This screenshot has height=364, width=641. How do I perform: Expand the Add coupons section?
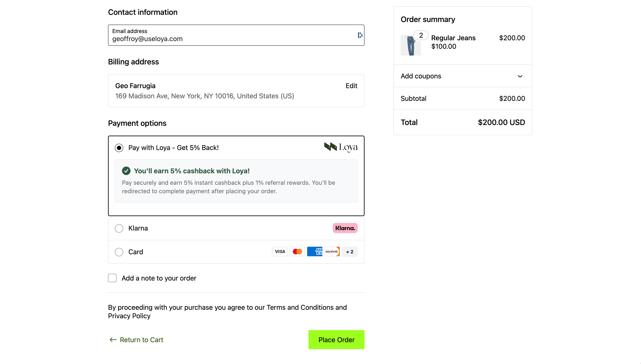click(x=421, y=76)
